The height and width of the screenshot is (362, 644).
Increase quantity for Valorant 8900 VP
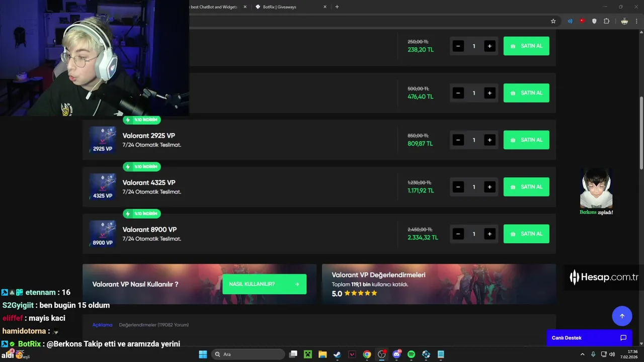click(x=489, y=234)
